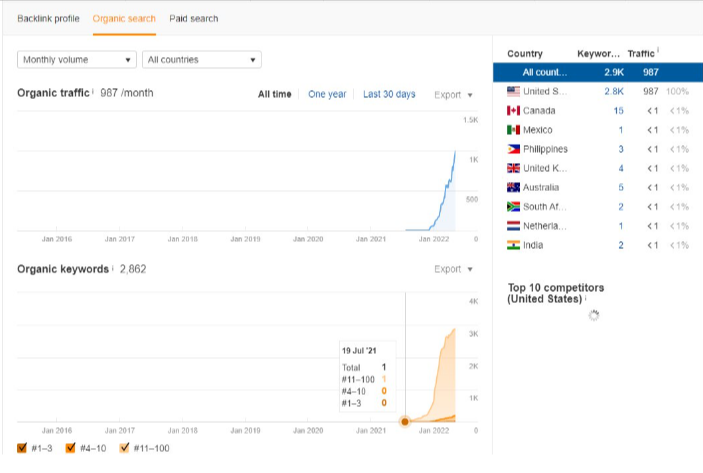The height and width of the screenshot is (473, 703).
Task: Switch to the Backlink profile tab
Action: [x=48, y=18]
